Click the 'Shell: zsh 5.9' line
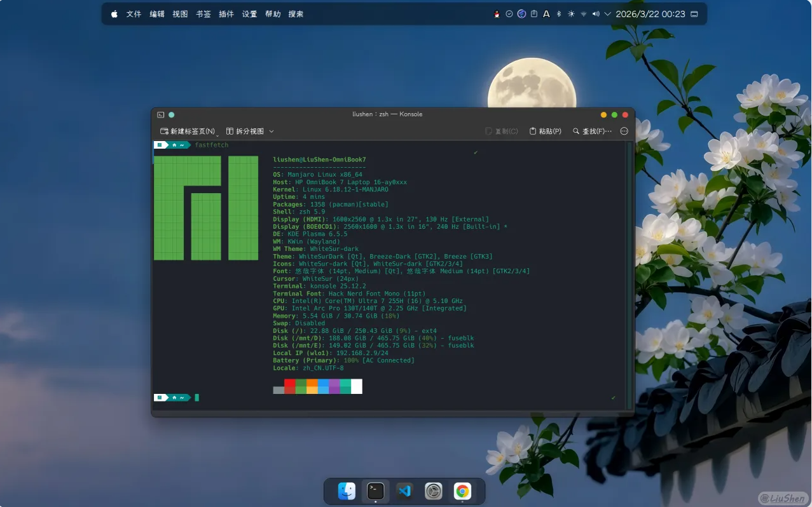This screenshot has width=812, height=507. click(299, 212)
